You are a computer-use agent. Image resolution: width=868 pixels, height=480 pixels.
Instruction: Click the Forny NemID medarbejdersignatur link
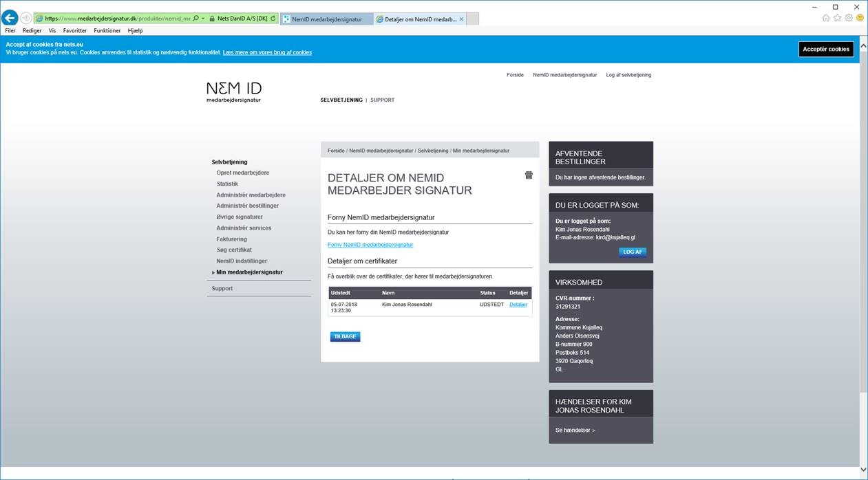click(x=370, y=245)
